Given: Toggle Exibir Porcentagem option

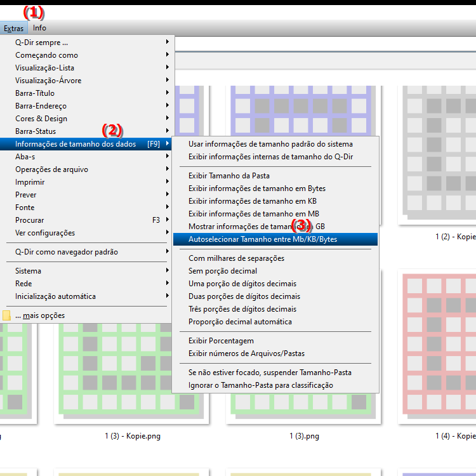Looking at the screenshot, I should pos(275,341).
